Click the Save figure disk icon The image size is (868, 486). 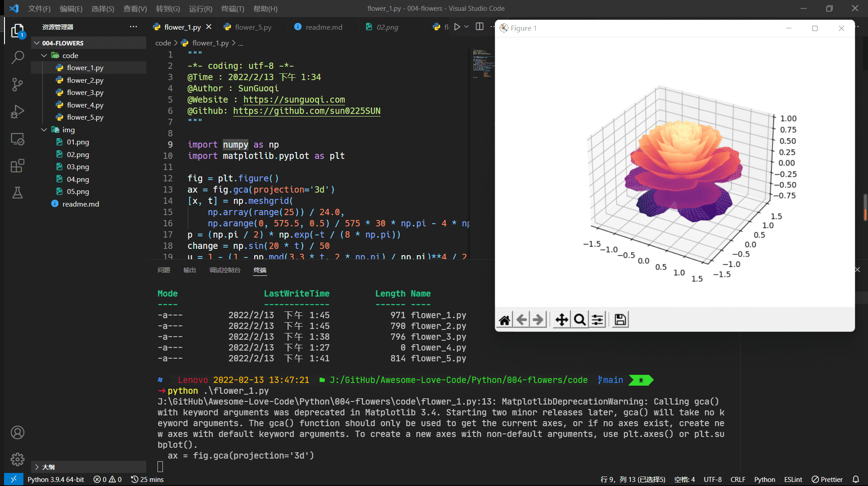[x=620, y=319]
